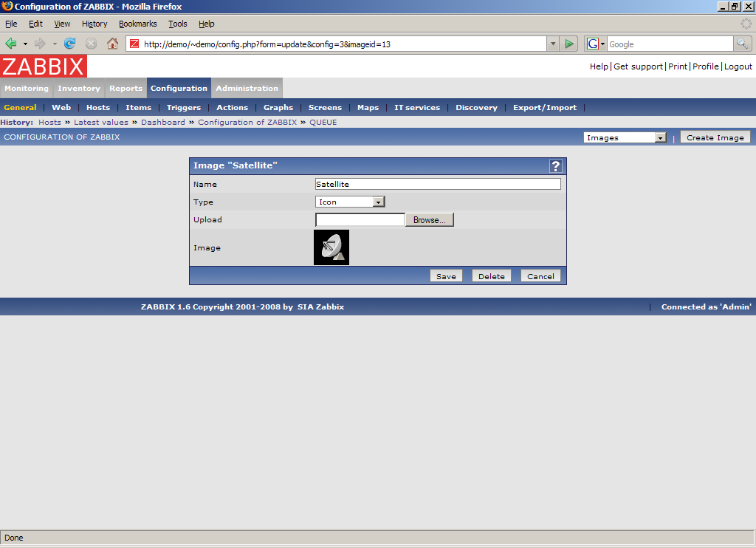The image size is (756, 548).
Task: Open QUEUE in history breadcrumb
Action: coord(323,122)
